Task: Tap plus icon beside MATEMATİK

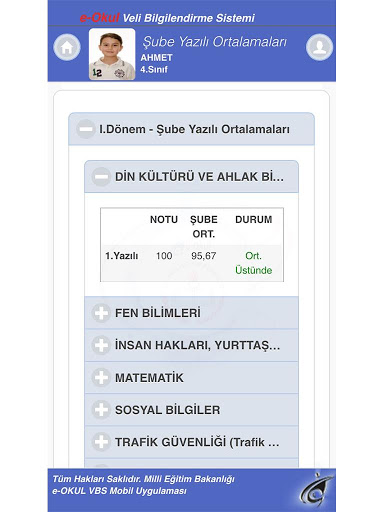Action: pos(101,378)
